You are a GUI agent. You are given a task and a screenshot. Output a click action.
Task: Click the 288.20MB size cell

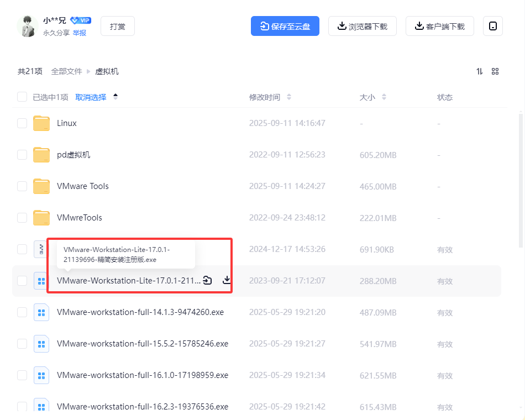378,281
